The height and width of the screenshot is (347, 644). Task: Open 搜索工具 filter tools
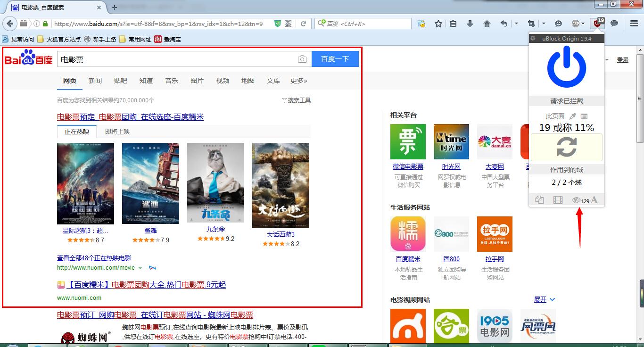click(296, 100)
